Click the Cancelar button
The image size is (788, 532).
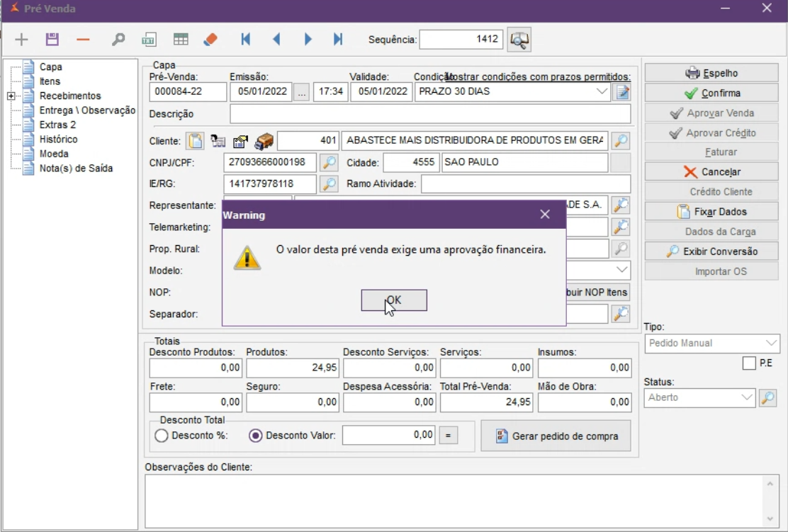711,172
